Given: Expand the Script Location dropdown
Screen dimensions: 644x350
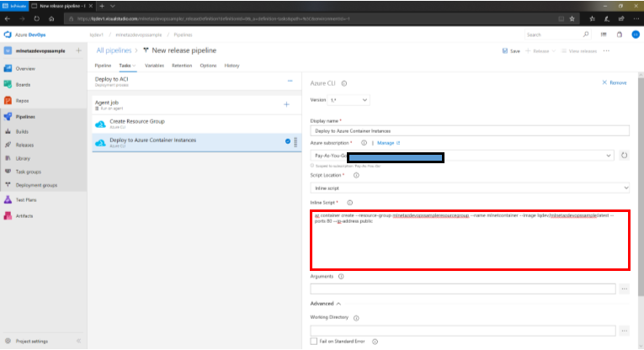Looking at the screenshot, I should pyautogui.click(x=470, y=188).
